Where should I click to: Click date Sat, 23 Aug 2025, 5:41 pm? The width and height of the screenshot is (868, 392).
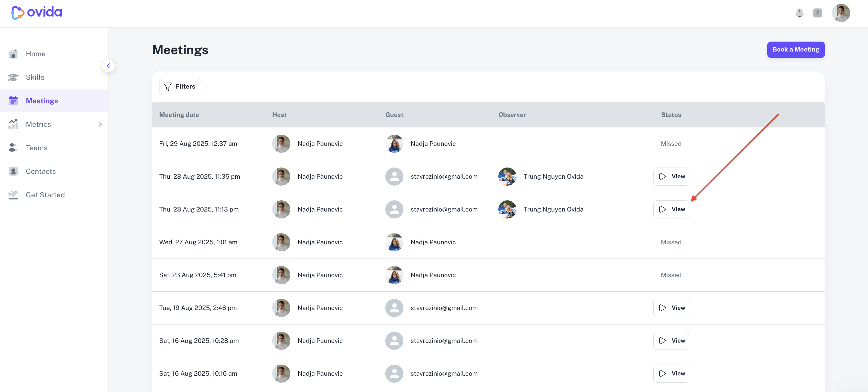click(197, 275)
